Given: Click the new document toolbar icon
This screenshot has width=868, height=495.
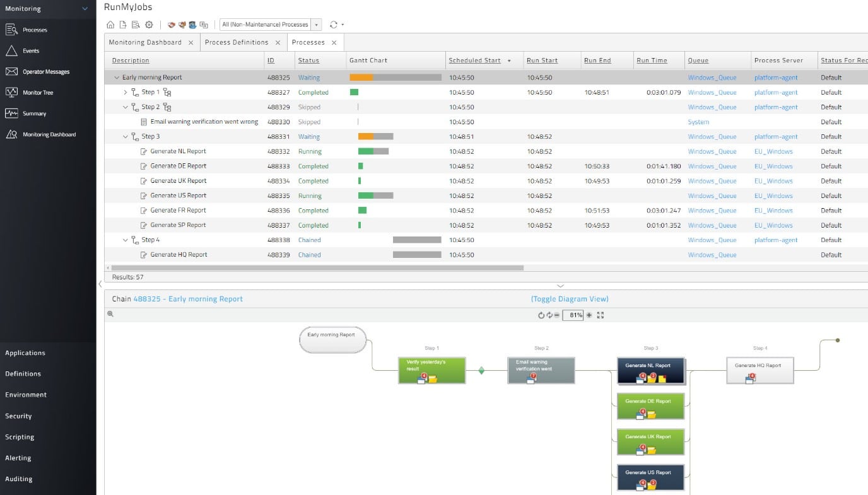Looking at the screenshot, I should coord(123,25).
